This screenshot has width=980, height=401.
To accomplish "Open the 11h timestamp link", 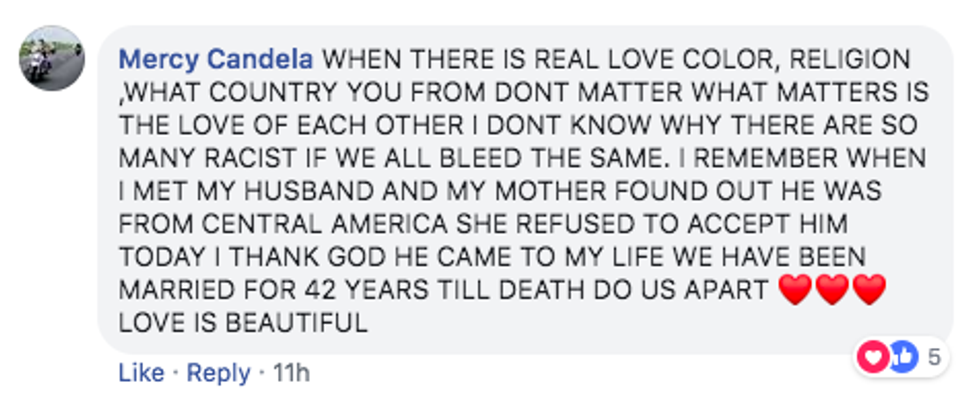I will pyautogui.click(x=291, y=373).
